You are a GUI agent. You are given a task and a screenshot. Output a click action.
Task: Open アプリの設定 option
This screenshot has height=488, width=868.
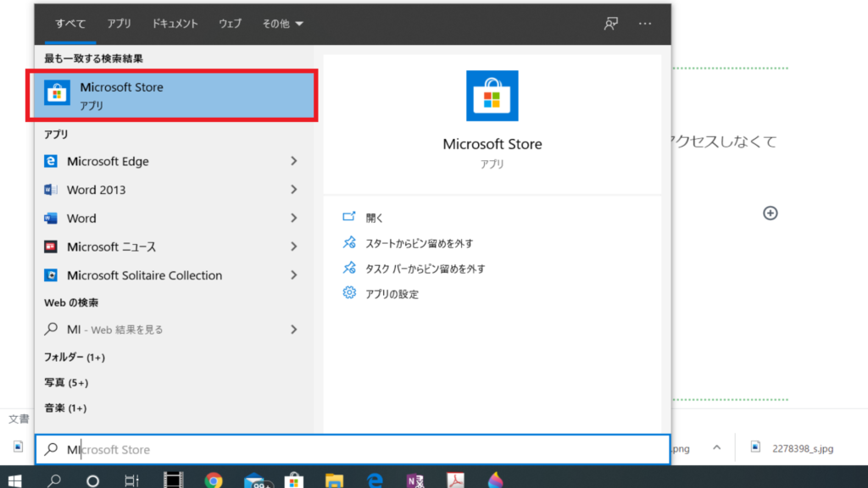click(x=392, y=294)
